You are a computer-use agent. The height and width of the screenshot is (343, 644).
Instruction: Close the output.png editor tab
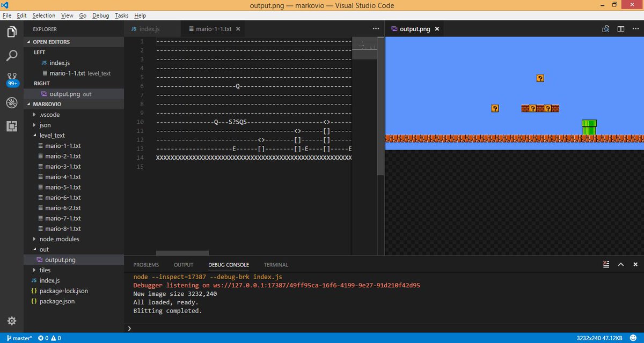pos(437,29)
